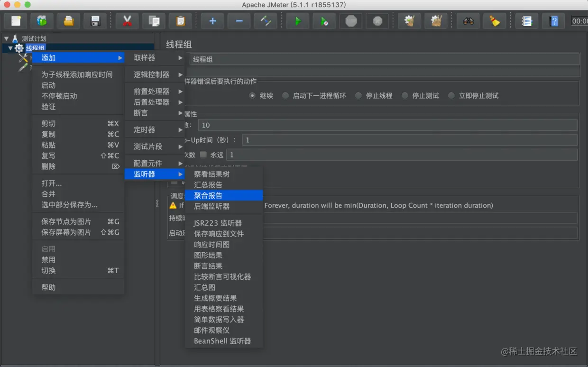
Task: Expand all nodes with plus icon
Action: click(x=212, y=21)
